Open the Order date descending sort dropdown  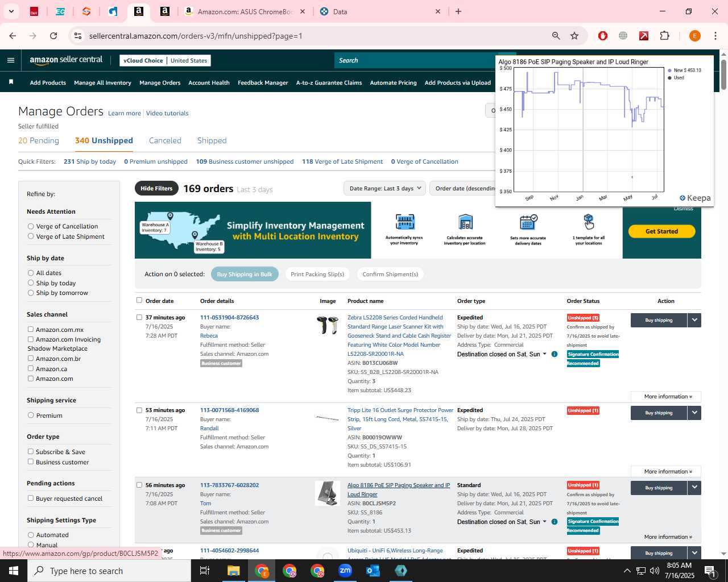(x=464, y=188)
